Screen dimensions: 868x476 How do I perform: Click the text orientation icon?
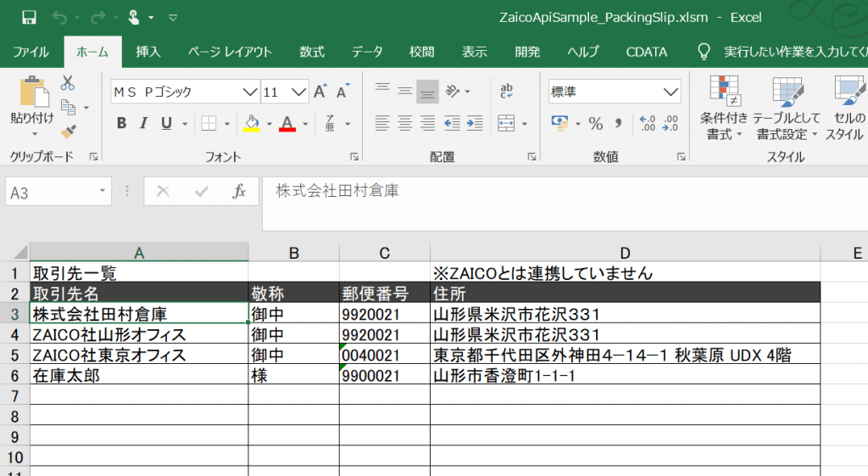453,91
